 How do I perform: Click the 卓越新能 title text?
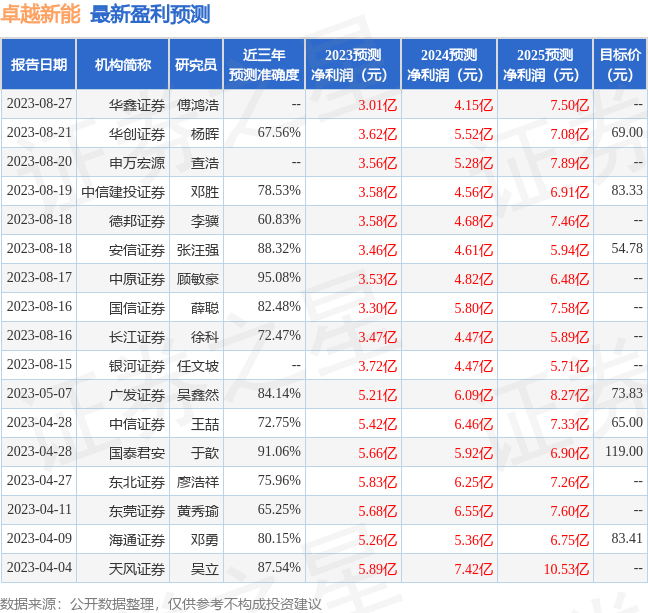40,14
